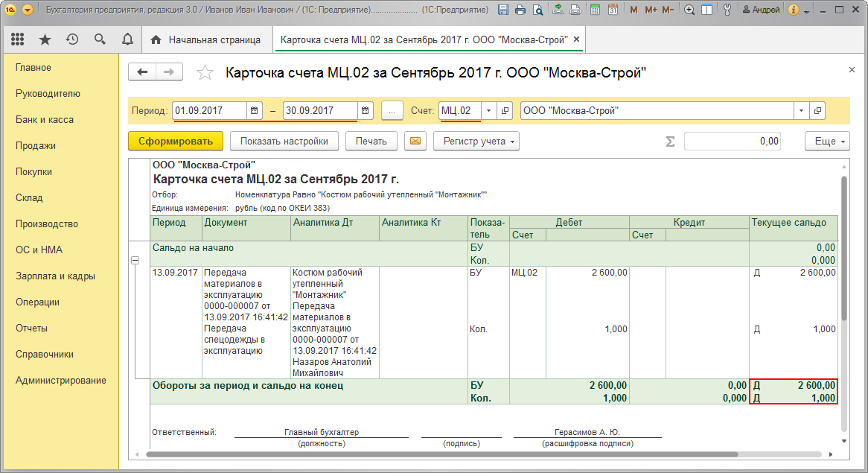Open organization ООО "Москва-Строй" dropdown list
The width and height of the screenshot is (868, 473).
coord(801,110)
